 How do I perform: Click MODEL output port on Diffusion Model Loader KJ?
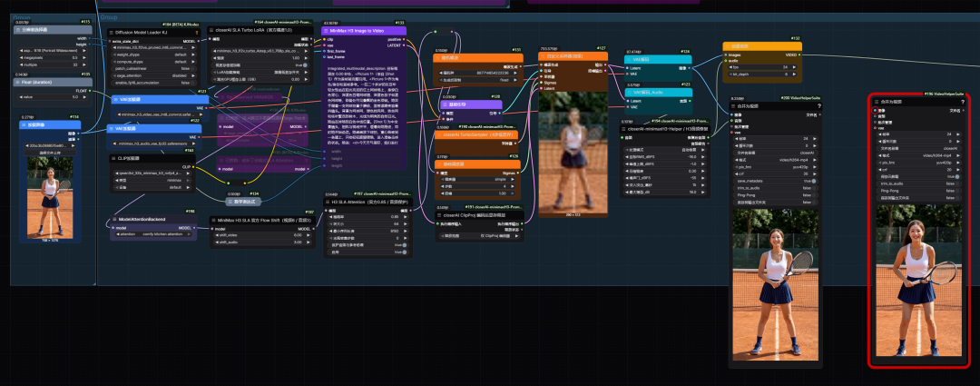click(200, 40)
